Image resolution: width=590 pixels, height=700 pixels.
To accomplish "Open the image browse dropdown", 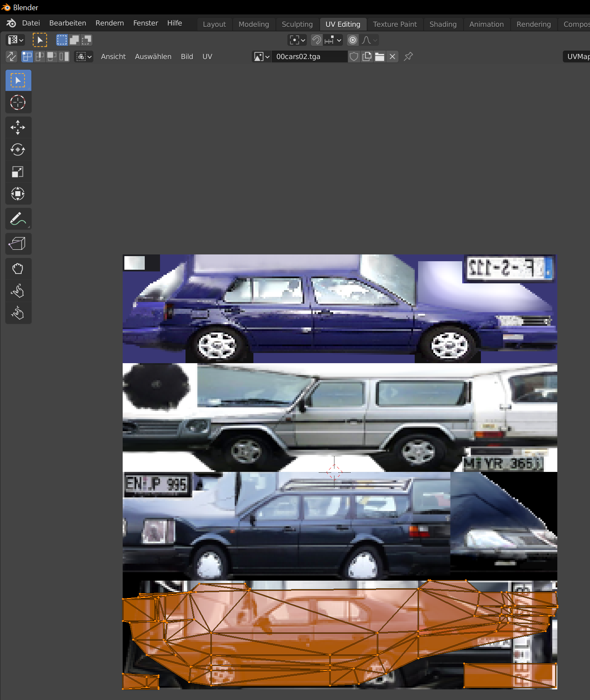I will coord(261,56).
